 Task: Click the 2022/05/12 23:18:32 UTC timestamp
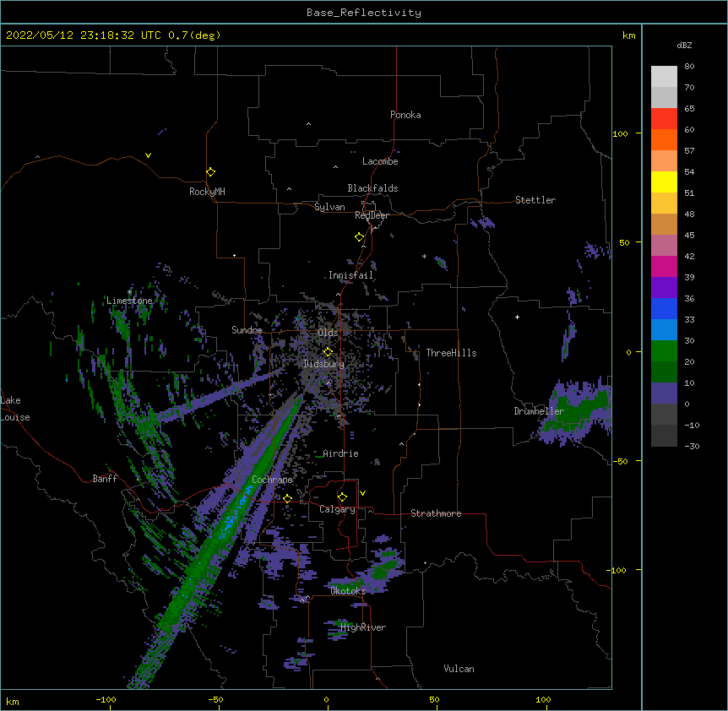pos(83,35)
